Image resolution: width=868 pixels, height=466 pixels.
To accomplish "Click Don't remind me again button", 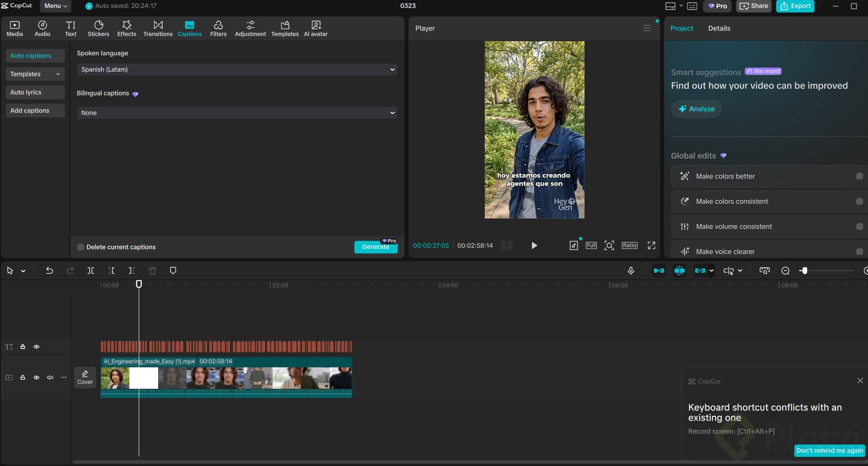I will coord(829,450).
